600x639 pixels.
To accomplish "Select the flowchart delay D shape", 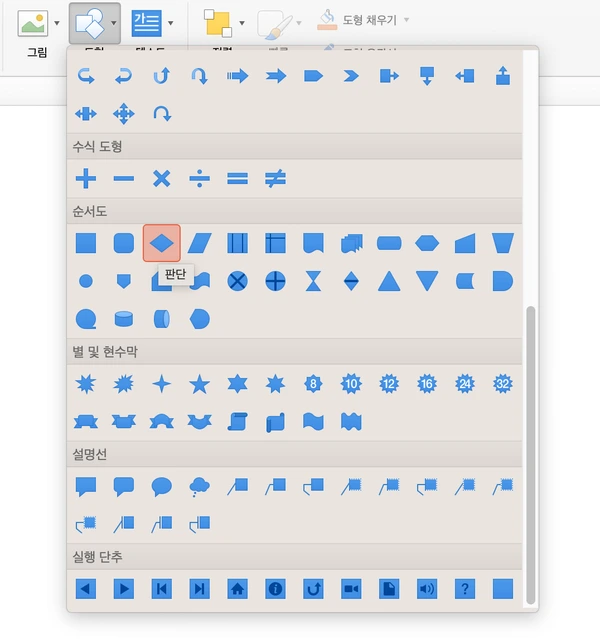I will (x=503, y=281).
